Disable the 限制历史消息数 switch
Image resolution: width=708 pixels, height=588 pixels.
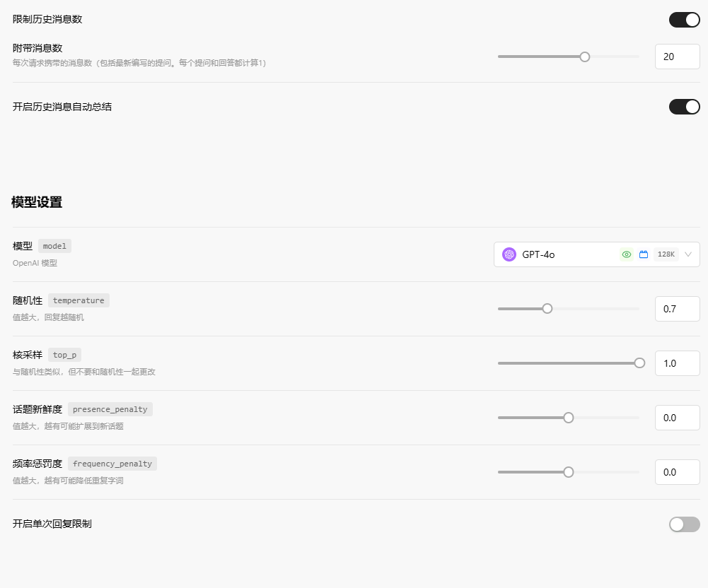pos(684,20)
